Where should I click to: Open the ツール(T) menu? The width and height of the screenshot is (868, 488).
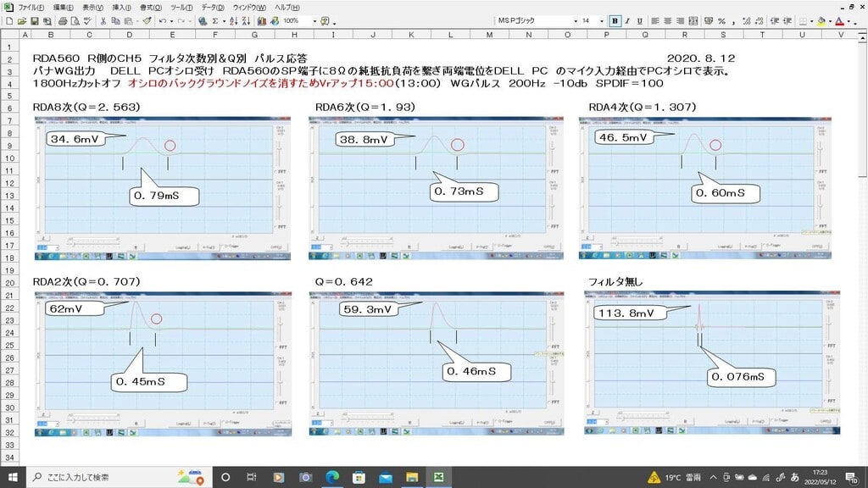click(181, 7)
